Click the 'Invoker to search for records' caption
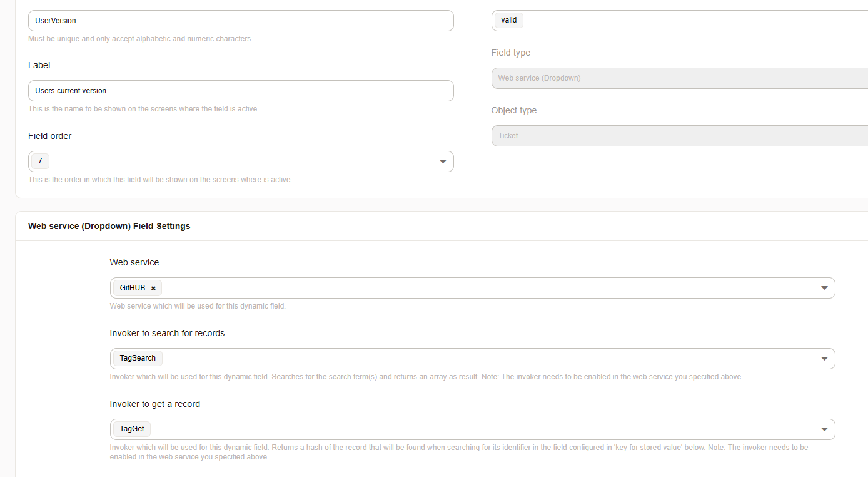The height and width of the screenshot is (477, 868). (x=167, y=333)
